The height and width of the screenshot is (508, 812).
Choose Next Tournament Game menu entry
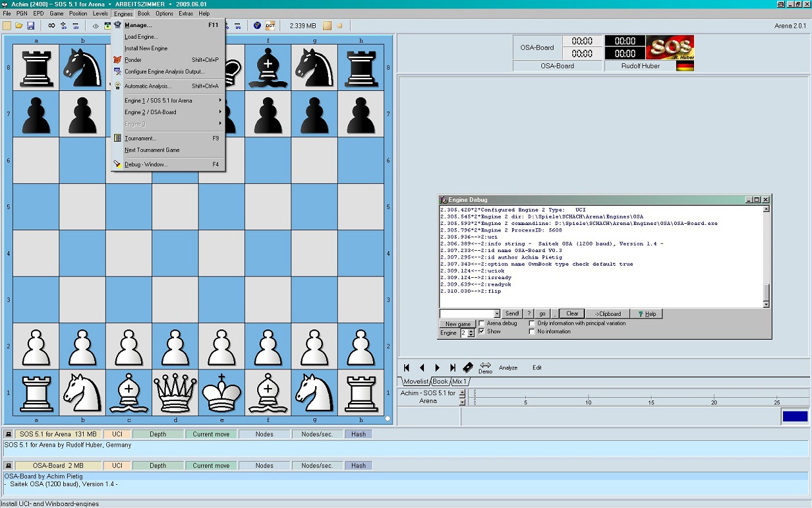click(x=168, y=150)
